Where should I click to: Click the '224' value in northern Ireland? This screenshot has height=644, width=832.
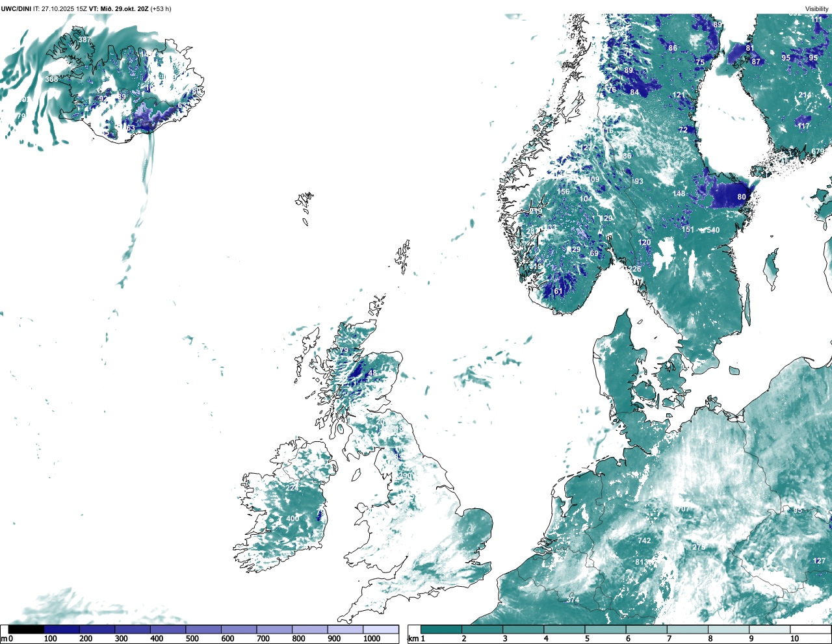292,488
